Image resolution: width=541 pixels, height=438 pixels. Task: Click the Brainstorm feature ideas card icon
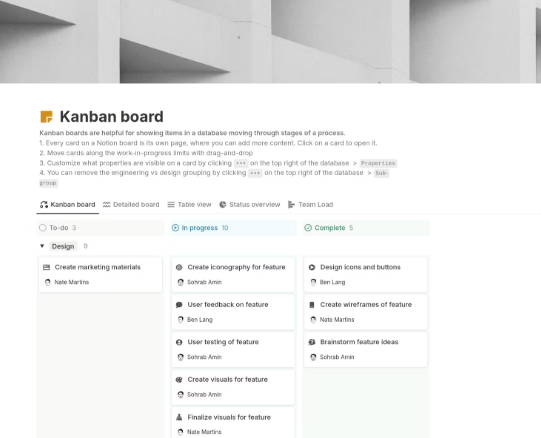pyautogui.click(x=312, y=342)
